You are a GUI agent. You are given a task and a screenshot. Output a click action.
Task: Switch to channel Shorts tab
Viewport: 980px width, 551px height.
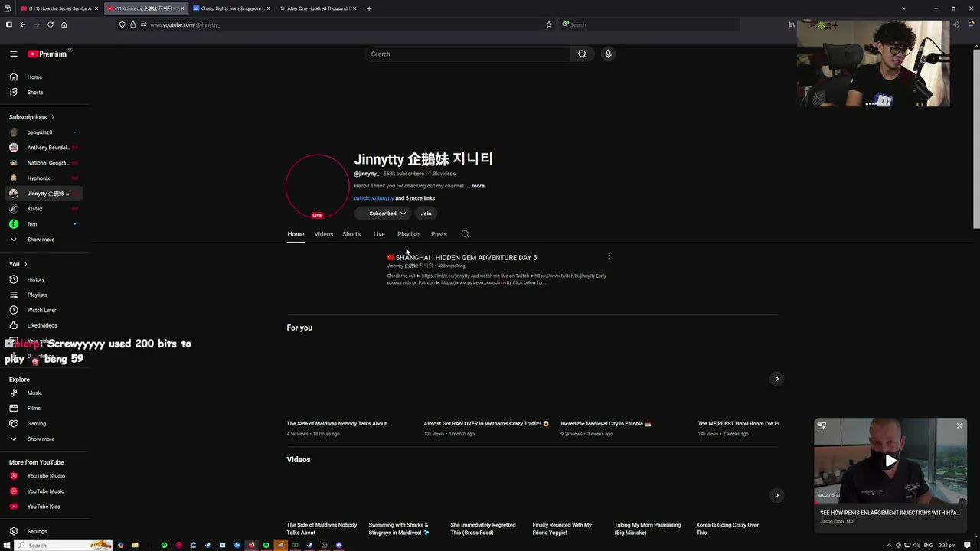click(x=351, y=234)
